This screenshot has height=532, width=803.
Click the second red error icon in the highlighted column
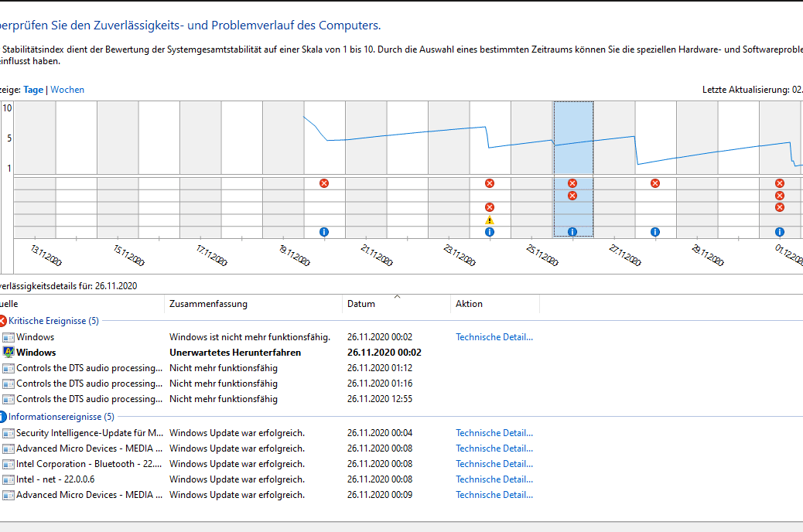point(572,196)
